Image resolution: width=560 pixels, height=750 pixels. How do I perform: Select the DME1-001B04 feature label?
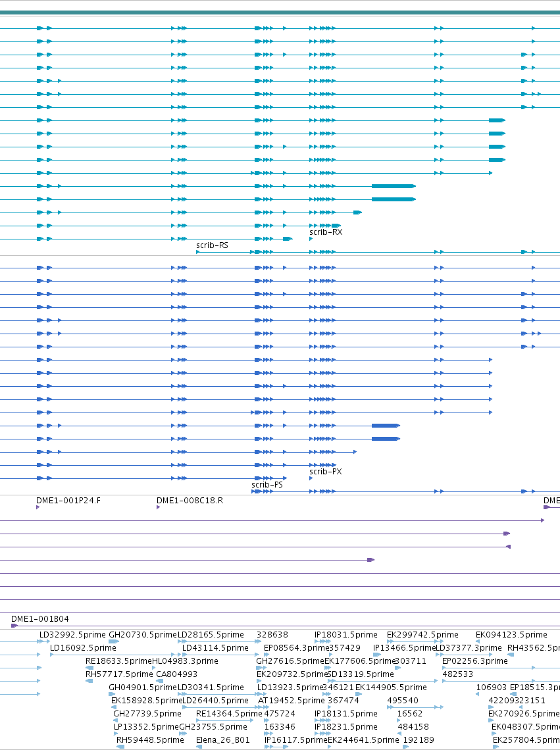[x=40, y=619]
